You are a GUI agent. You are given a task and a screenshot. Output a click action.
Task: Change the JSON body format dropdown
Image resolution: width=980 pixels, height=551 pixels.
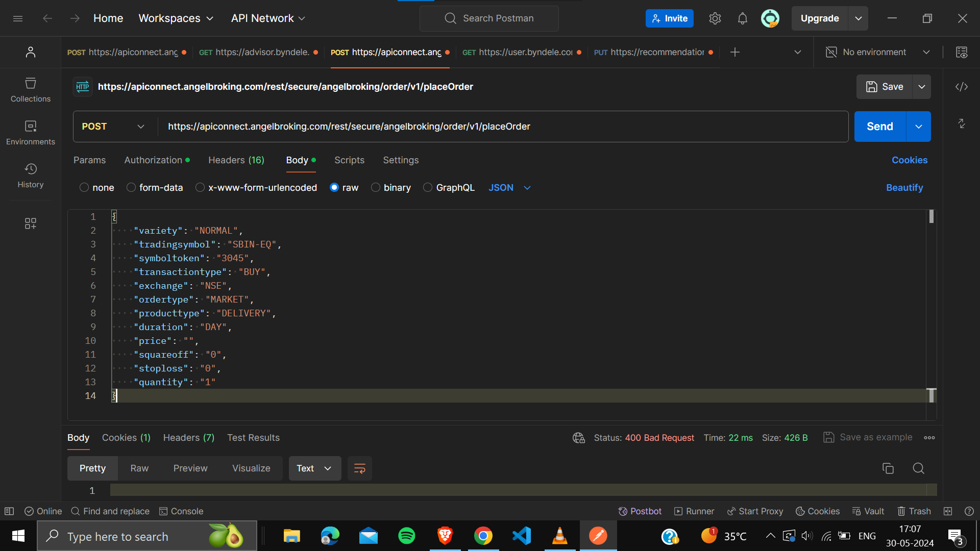[x=509, y=188]
